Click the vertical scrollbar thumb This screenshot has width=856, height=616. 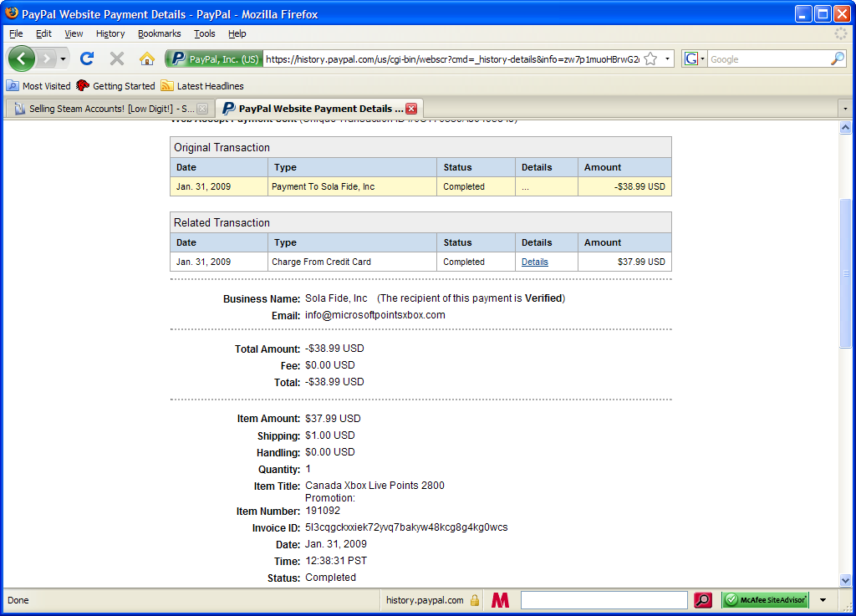coord(845,272)
